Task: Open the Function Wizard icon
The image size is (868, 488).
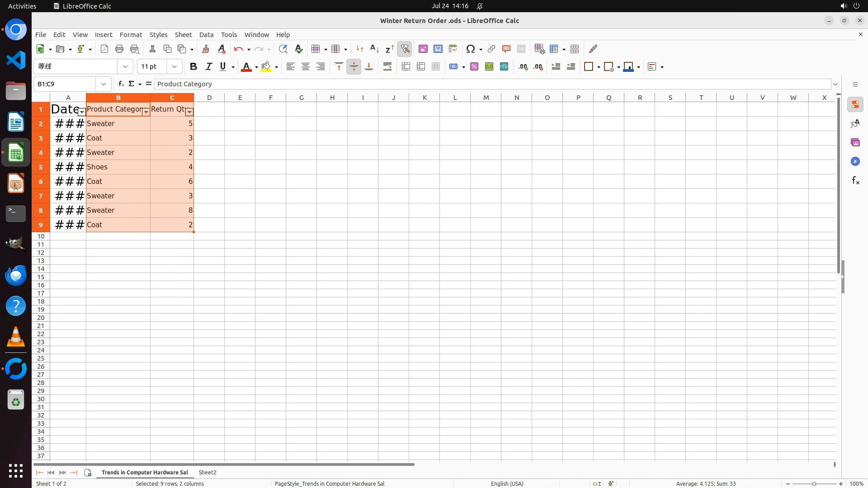Action: [x=121, y=84]
